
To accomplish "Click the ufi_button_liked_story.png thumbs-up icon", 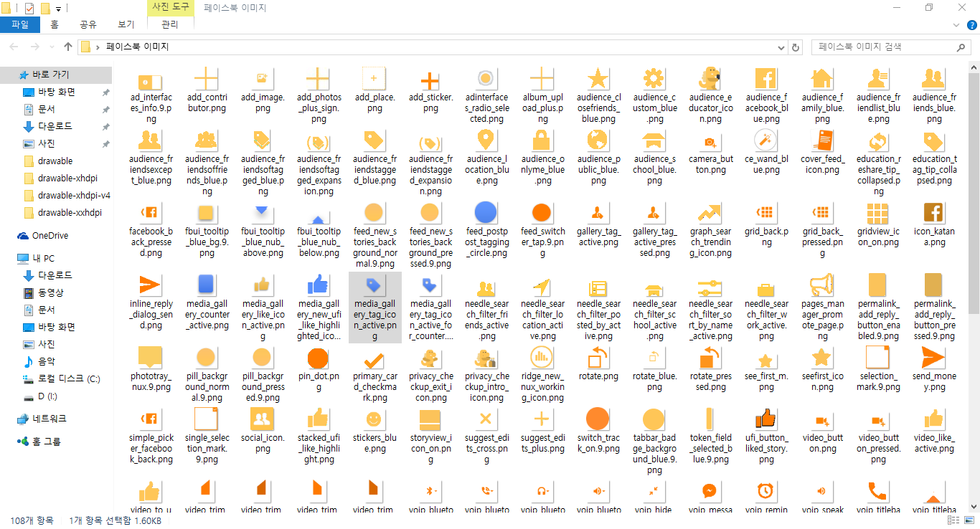I will point(765,419).
